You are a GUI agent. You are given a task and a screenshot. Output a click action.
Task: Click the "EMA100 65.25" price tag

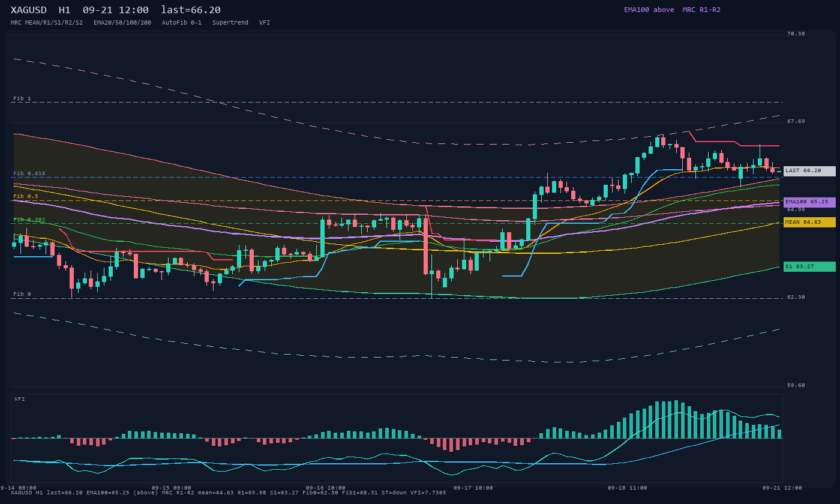(x=809, y=202)
